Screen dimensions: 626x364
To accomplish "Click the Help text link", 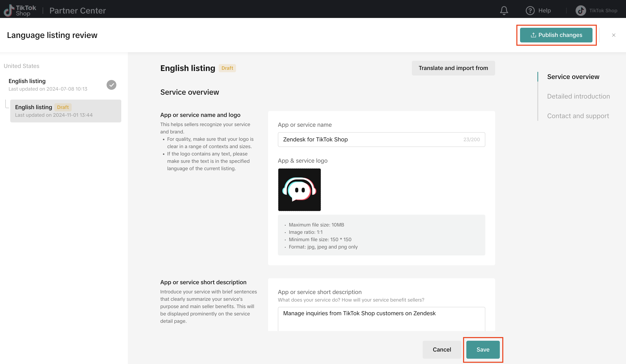I will [545, 10].
